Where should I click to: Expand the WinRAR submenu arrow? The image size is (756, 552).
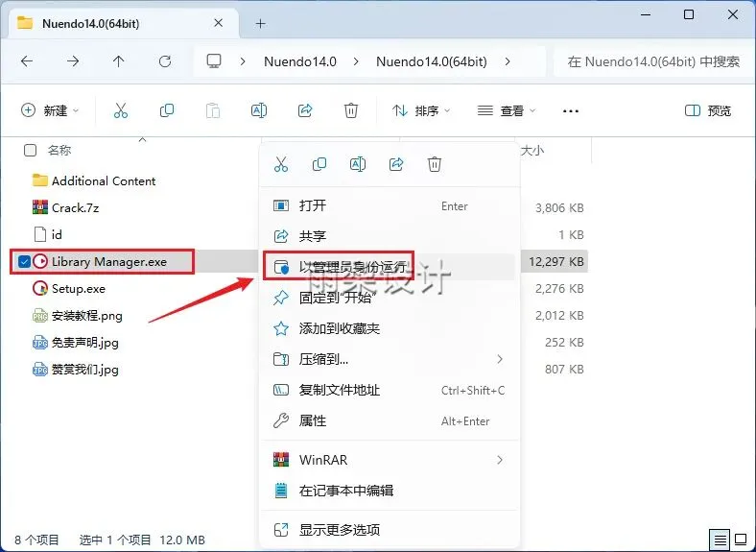[500, 460]
